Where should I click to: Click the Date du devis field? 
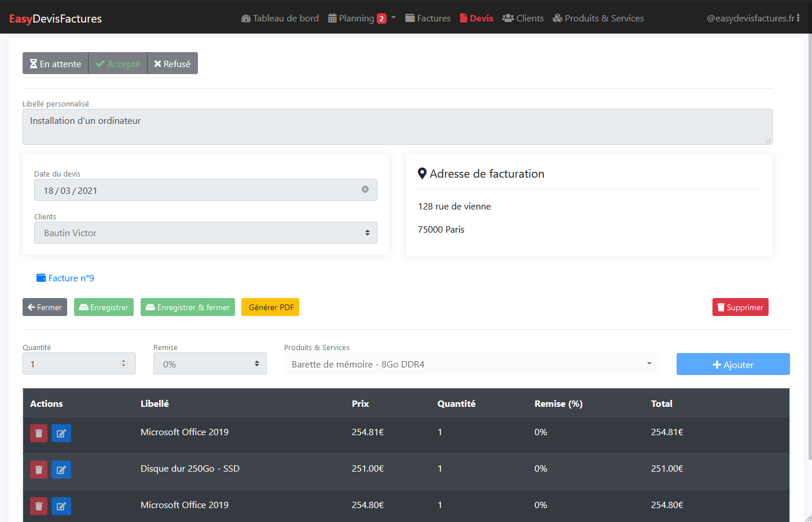[205, 190]
